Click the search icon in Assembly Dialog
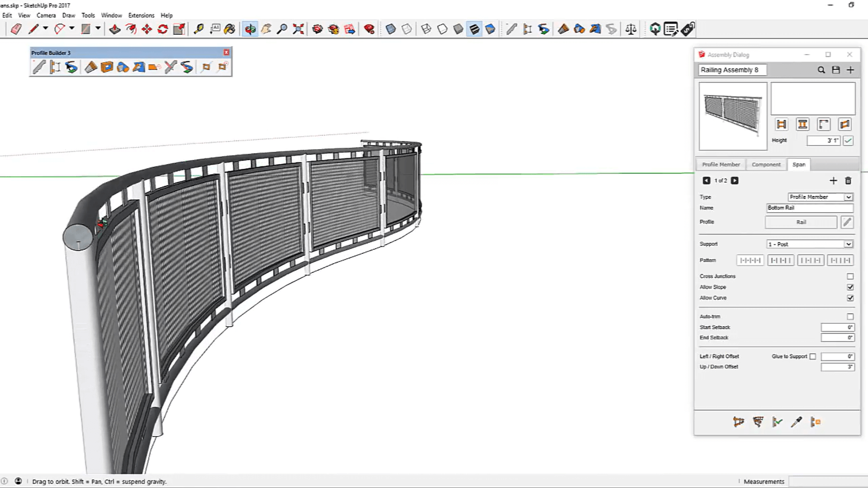 point(821,70)
